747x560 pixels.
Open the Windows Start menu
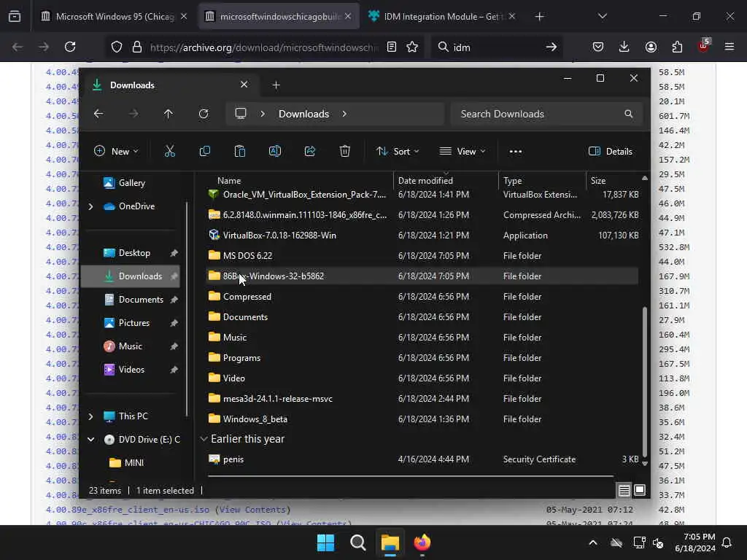click(326, 542)
